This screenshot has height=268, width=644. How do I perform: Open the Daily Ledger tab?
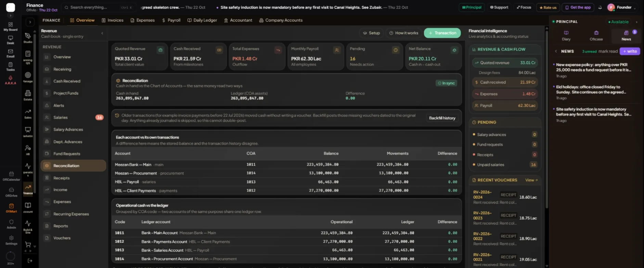(202, 20)
